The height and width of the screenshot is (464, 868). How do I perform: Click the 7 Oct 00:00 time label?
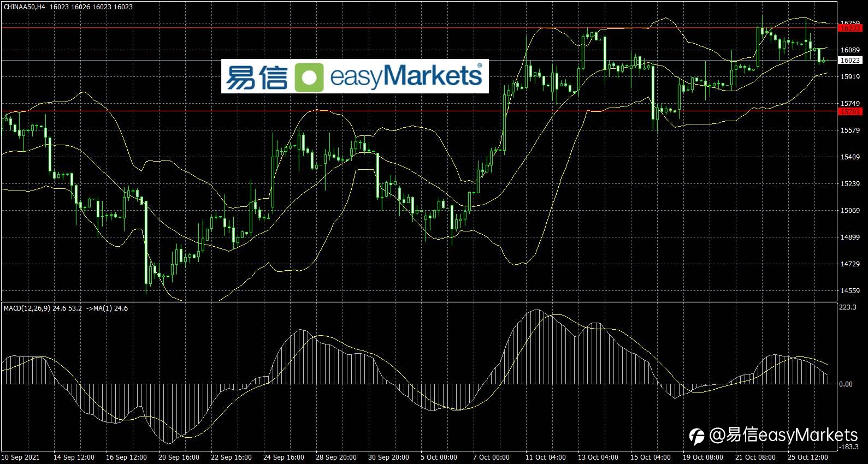tap(491, 457)
